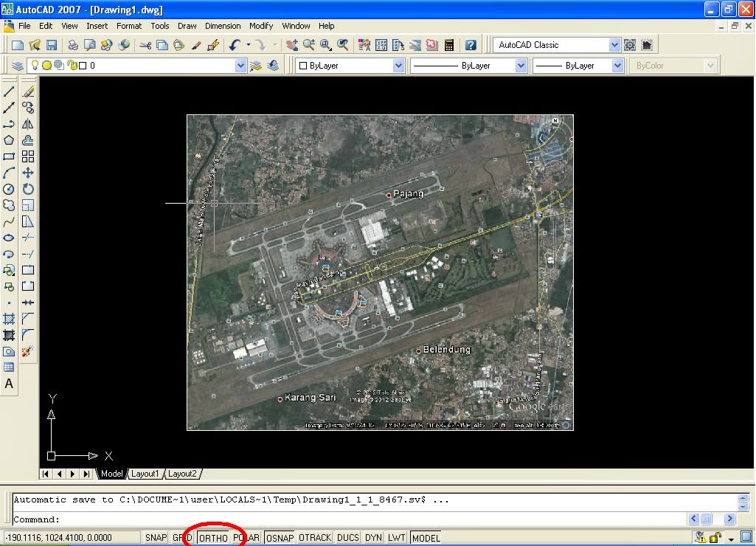
Task: Click the Pan realtime icon
Action: [x=291, y=45]
